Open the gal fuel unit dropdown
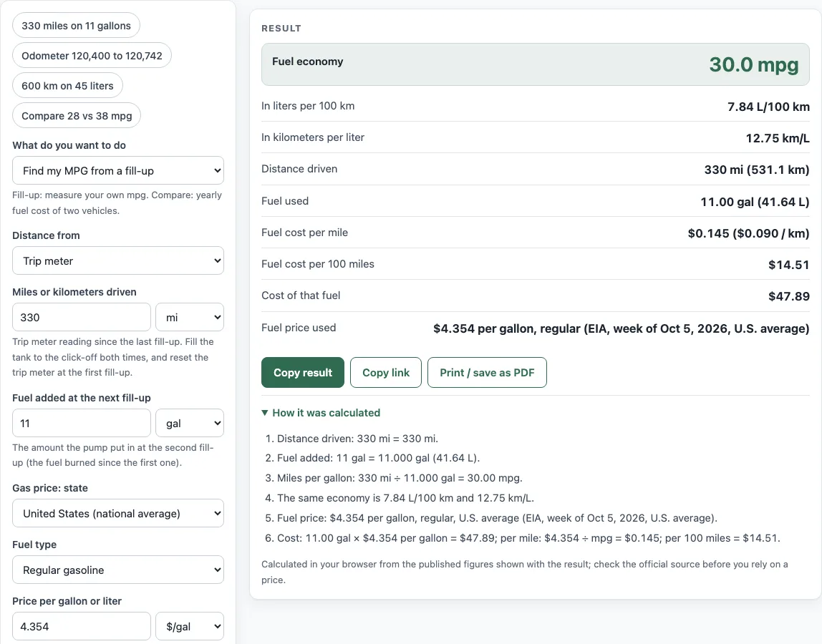The width and height of the screenshot is (822, 644). click(x=190, y=424)
